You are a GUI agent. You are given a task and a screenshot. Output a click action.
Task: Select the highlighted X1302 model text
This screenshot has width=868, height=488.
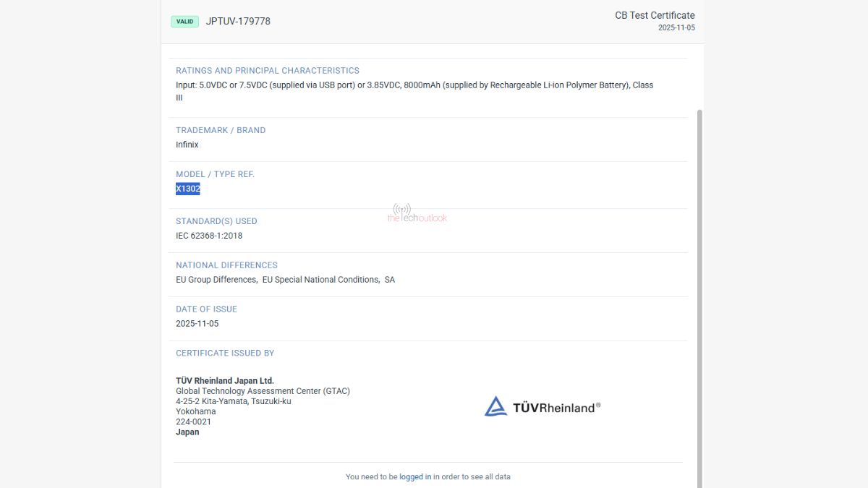[x=187, y=189]
